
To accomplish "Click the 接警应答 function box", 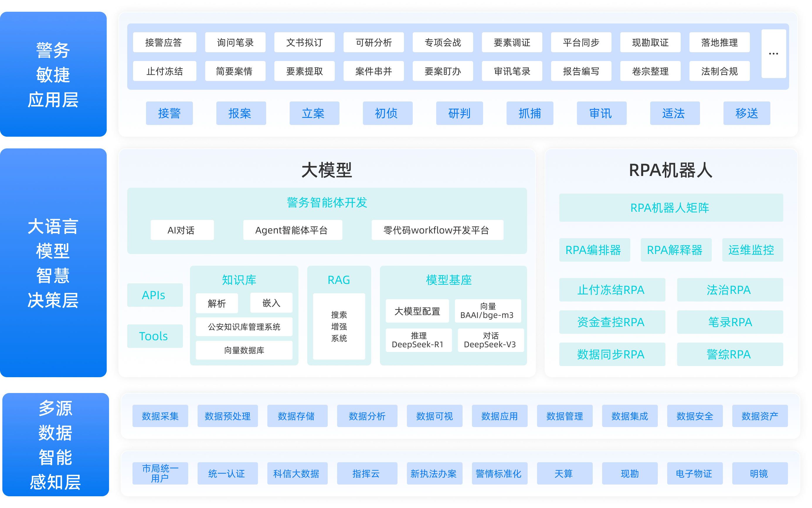I will [x=164, y=42].
